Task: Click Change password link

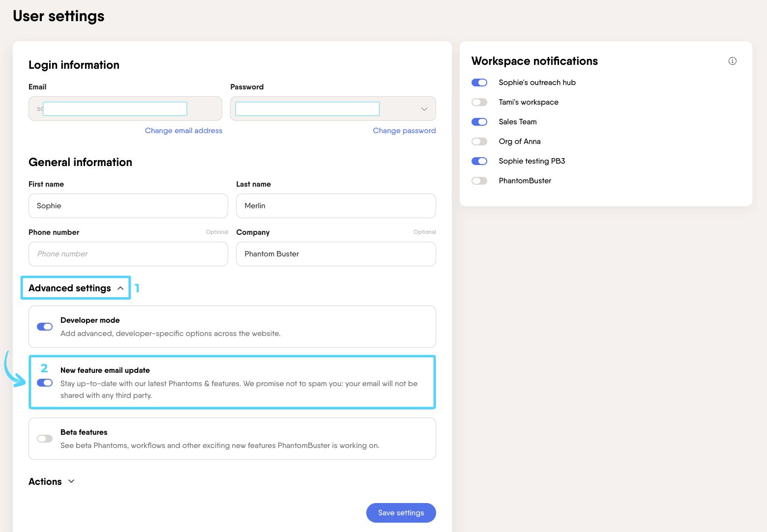Action: coord(404,131)
